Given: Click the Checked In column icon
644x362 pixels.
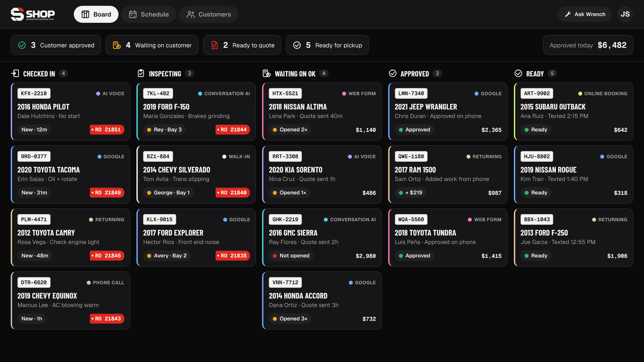Looking at the screenshot, I should [x=15, y=73].
